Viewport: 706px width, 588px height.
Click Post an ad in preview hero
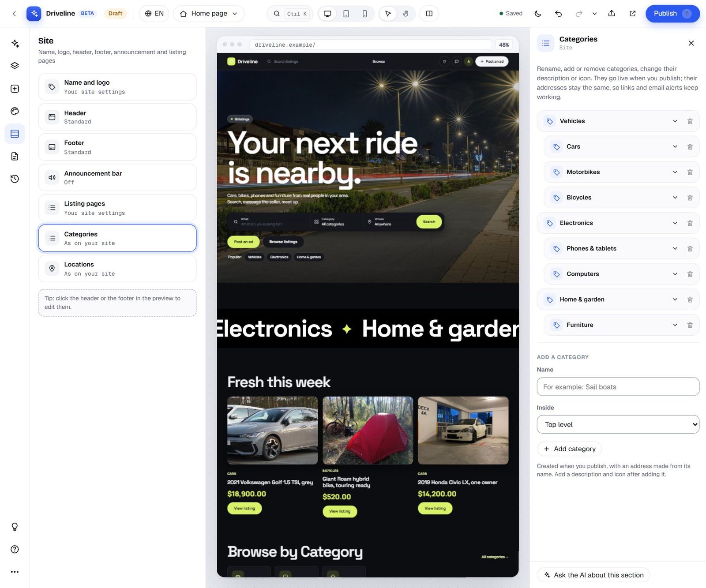point(243,242)
